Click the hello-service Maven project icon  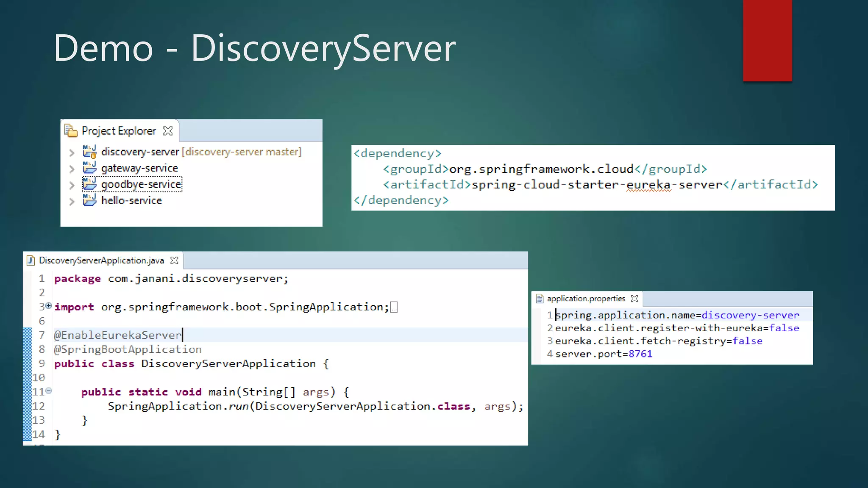(89, 200)
